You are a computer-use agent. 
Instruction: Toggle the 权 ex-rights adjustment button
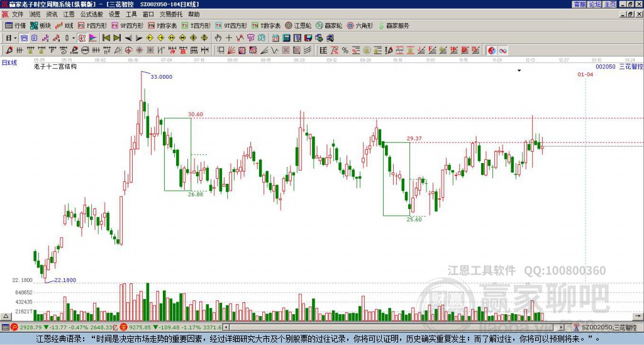click(x=82, y=38)
